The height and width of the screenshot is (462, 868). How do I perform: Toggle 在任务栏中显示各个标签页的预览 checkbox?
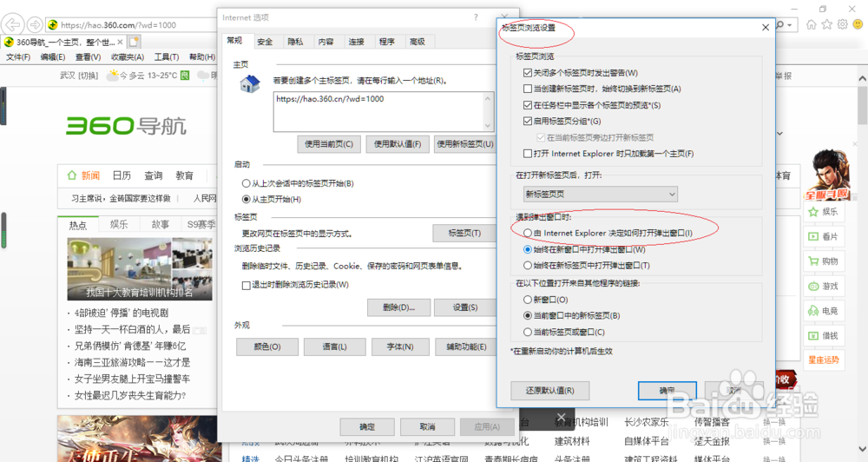coord(528,105)
